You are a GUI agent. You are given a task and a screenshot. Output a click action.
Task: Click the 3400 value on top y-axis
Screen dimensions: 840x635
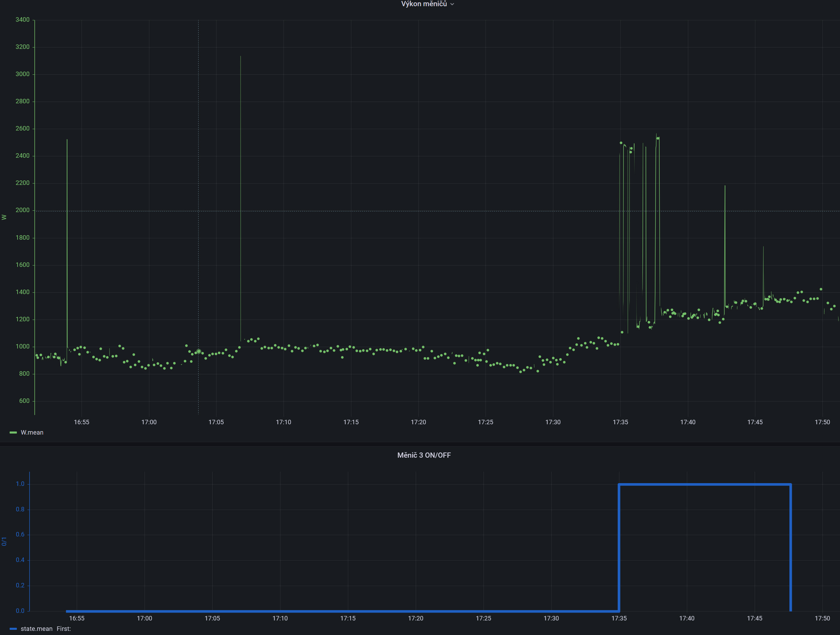point(22,20)
